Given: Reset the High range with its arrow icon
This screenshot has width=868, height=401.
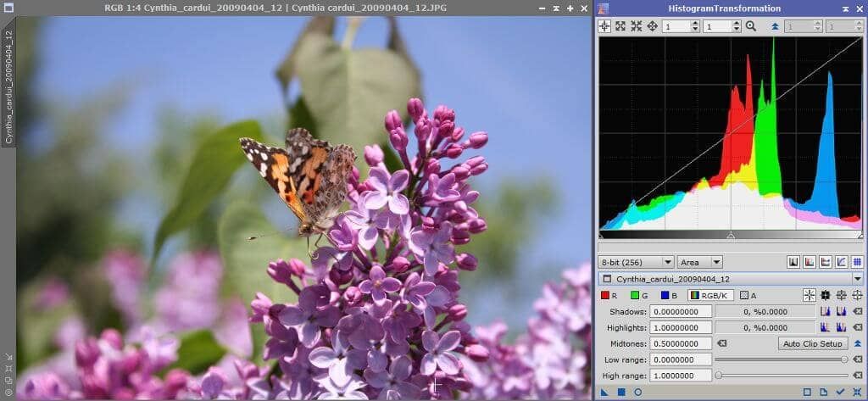Looking at the screenshot, I should coord(858,376).
